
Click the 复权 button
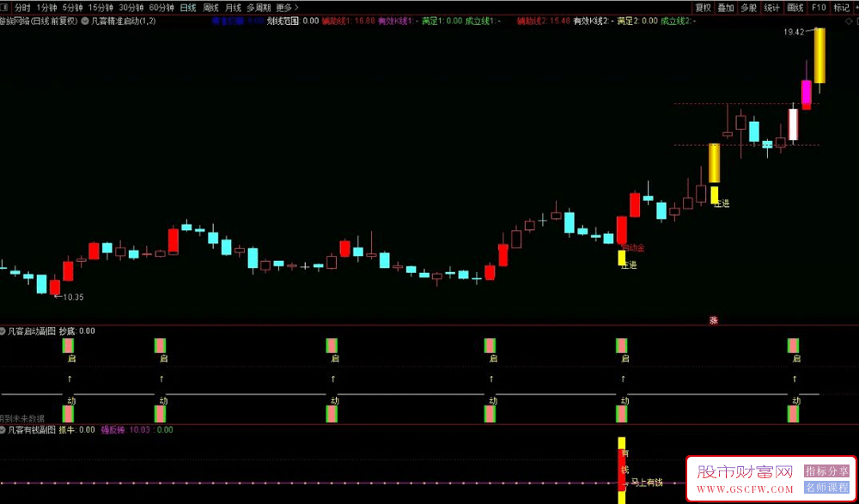coord(703,8)
